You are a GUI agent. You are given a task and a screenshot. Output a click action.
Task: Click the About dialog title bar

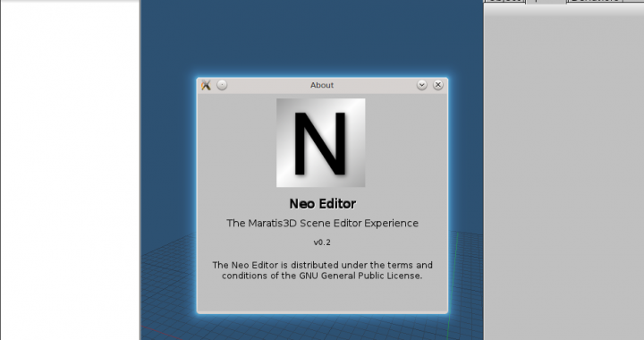click(x=322, y=85)
